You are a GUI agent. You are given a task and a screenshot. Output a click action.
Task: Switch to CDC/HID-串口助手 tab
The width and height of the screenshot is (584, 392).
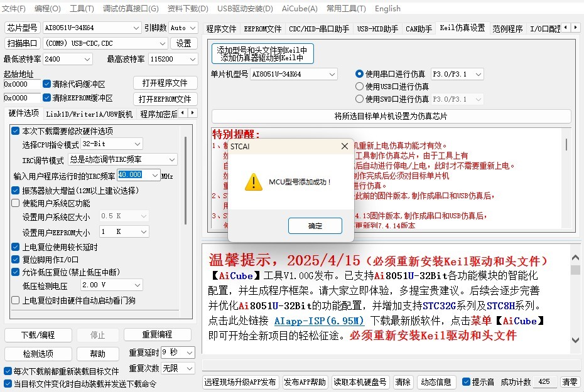[319, 29]
